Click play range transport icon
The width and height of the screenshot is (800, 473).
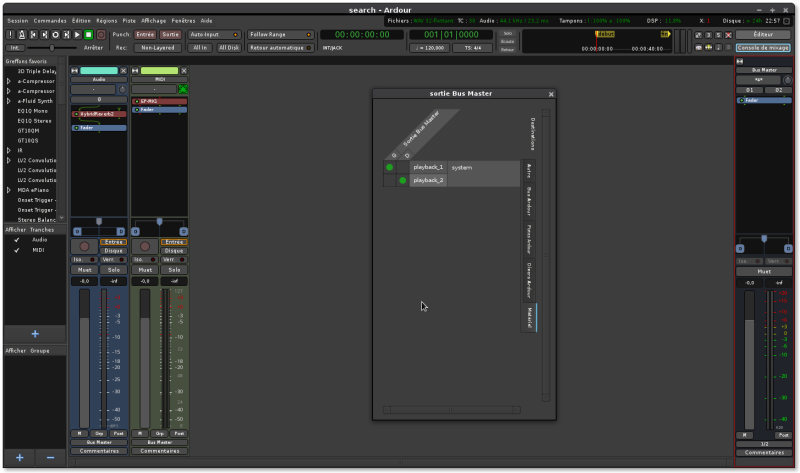(x=66, y=35)
